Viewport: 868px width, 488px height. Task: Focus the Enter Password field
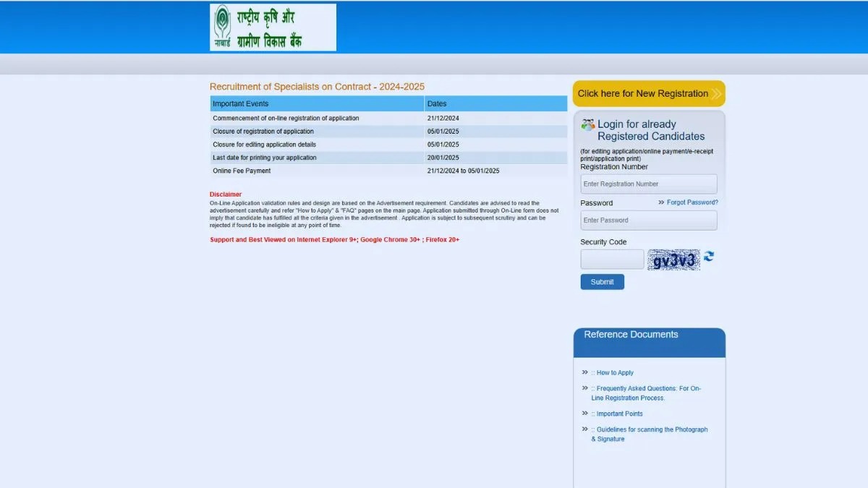click(x=649, y=221)
